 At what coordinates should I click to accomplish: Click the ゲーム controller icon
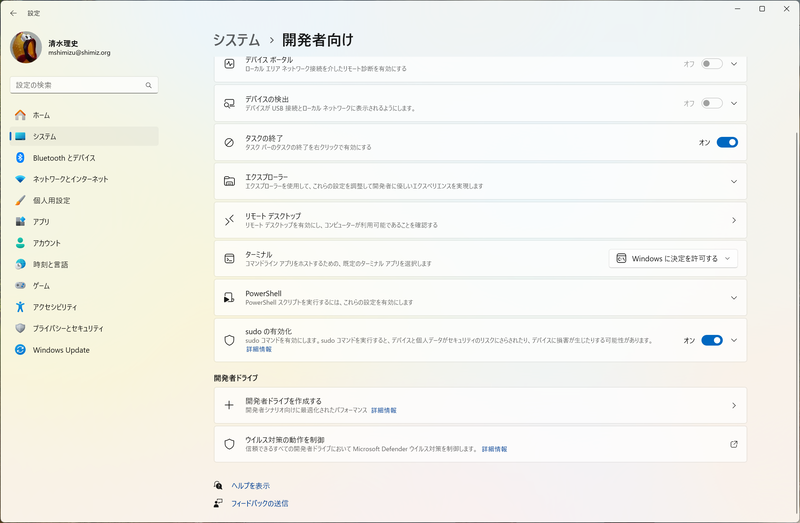tap(20, 286)
